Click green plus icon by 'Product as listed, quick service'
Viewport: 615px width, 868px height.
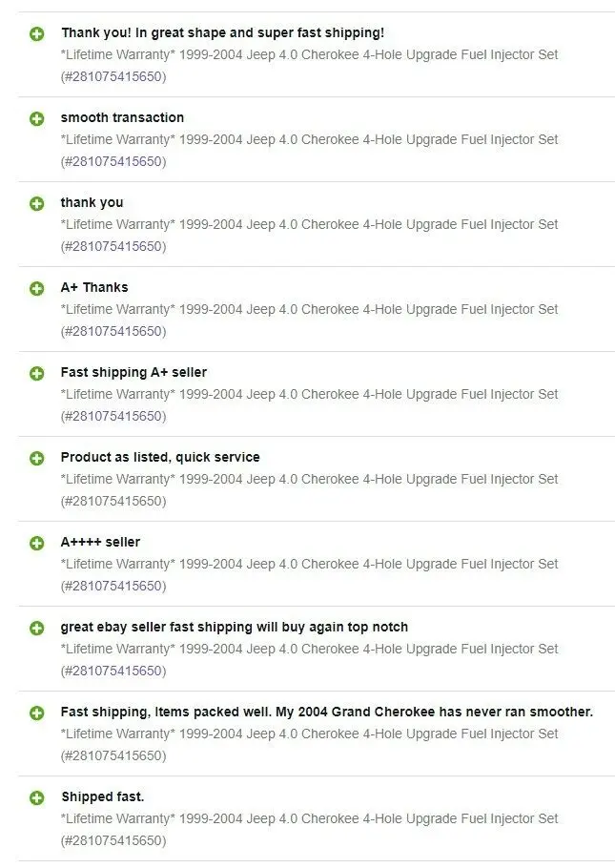(36, 458)
